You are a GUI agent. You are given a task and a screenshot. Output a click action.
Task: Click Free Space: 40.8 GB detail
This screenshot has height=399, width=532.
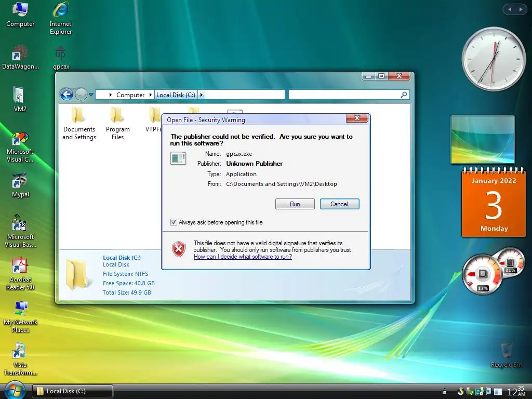tap(129, 283)
